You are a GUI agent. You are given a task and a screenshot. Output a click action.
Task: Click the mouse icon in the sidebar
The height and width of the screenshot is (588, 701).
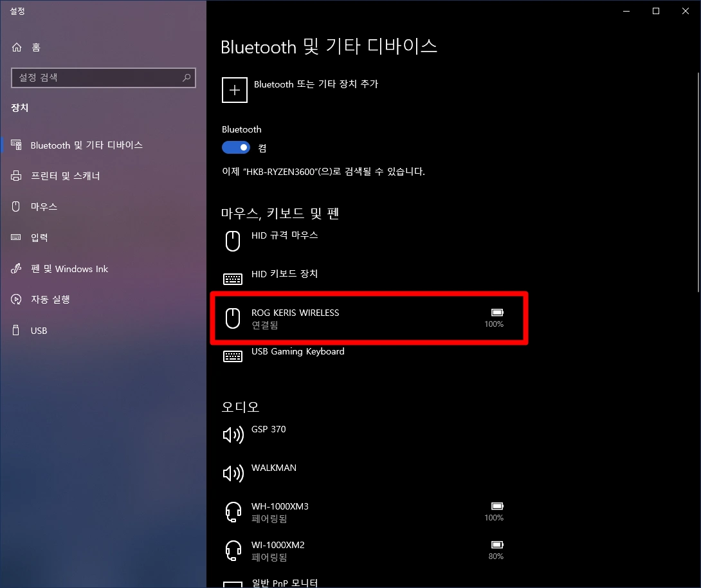[16, 207]
